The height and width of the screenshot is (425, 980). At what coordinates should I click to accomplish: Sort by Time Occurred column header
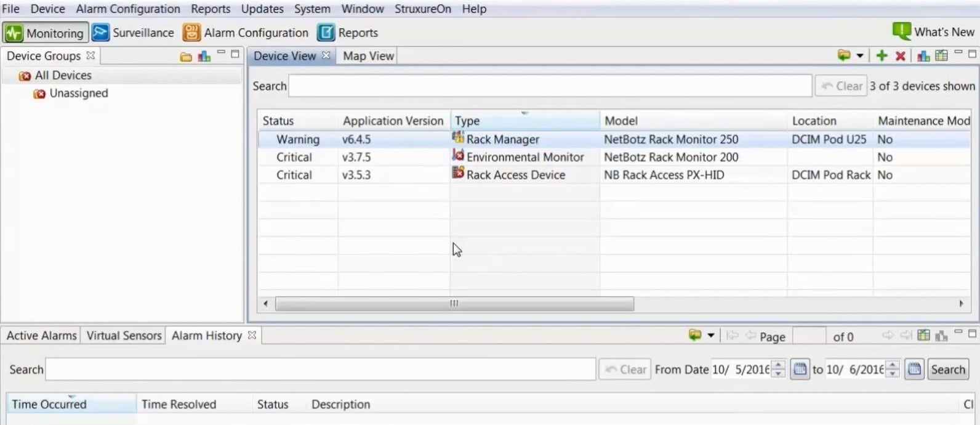71,404
